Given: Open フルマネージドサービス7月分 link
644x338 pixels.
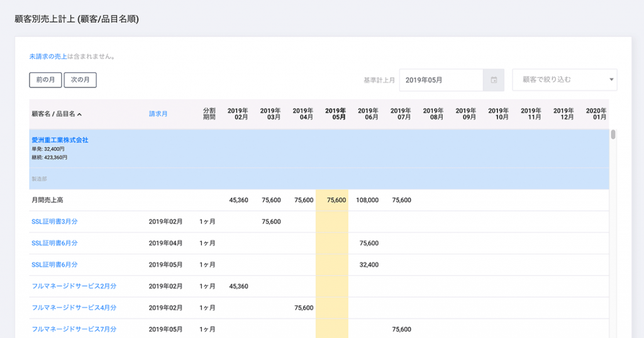Looking at the screenshot, I should (74, 329).
